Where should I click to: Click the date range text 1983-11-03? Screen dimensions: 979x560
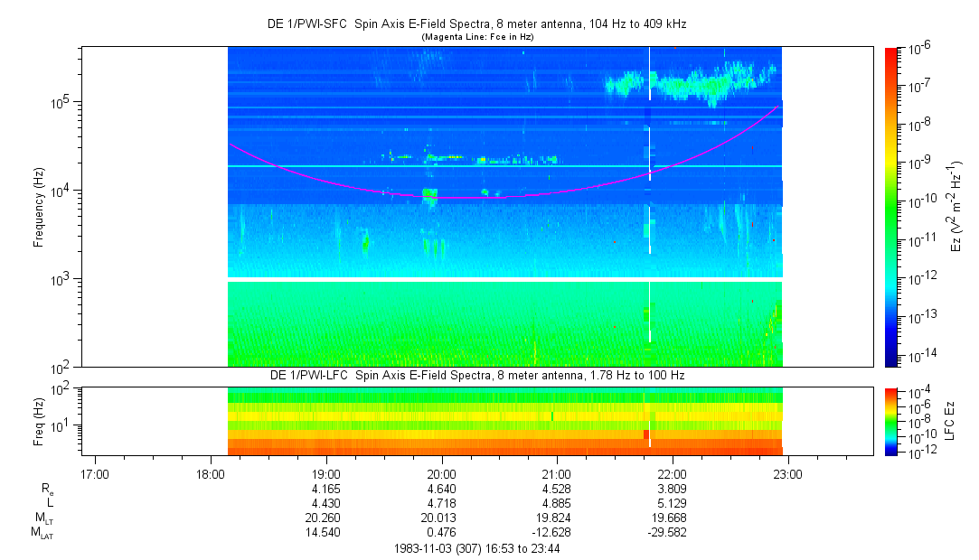click(x=477, y=548)
